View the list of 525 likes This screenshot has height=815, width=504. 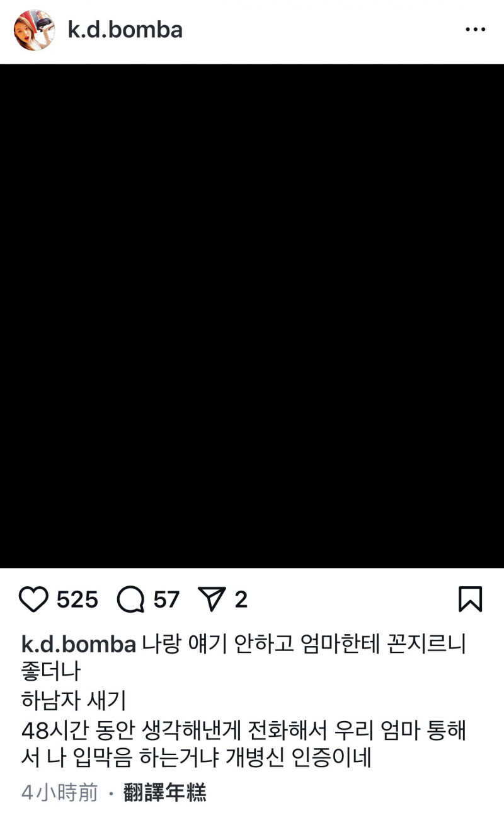pos(77,599)
